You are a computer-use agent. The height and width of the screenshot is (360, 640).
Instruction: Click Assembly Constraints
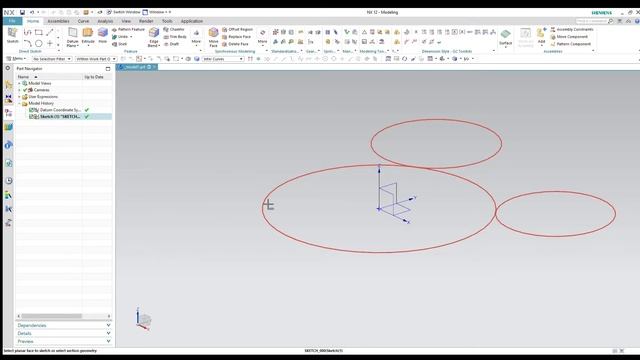pos(572,29)
